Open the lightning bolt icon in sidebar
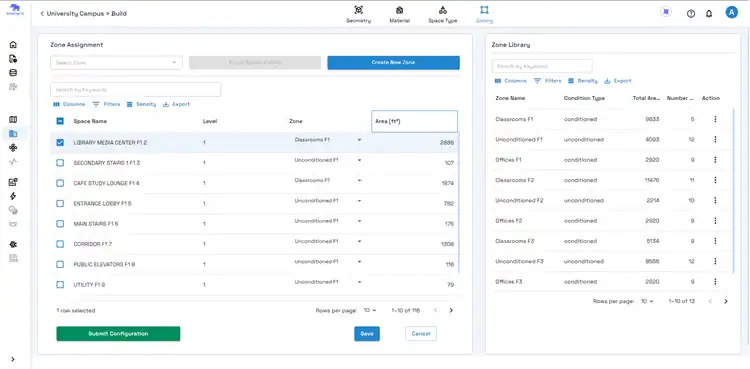 tap(13, 196)
